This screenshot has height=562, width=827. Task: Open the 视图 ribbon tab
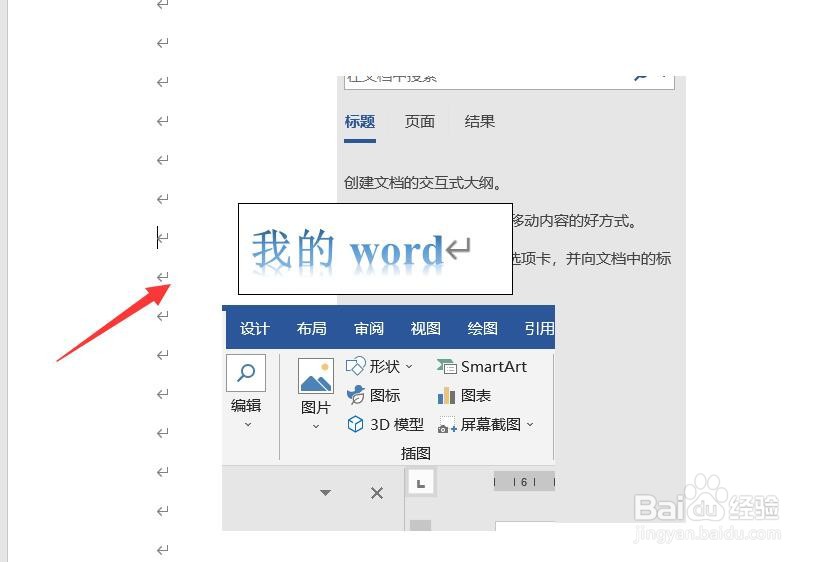pyautogui.click(x=426, y=328)
